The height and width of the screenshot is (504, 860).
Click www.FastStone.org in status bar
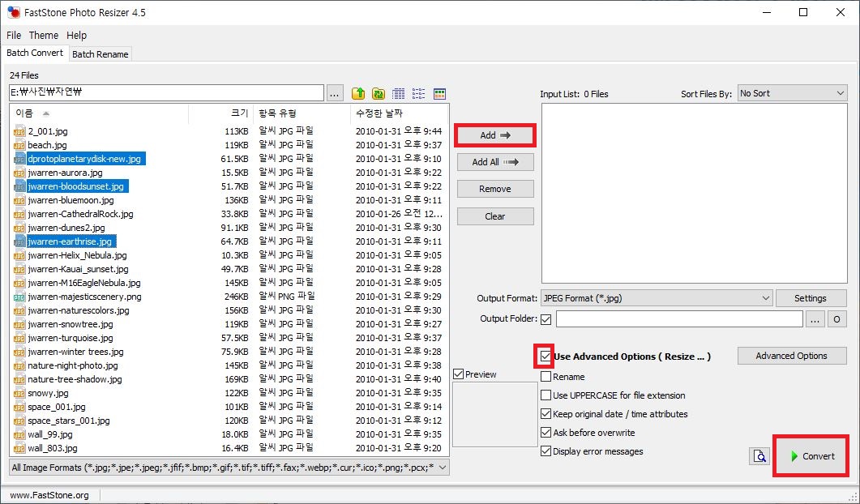click(49, 495)
